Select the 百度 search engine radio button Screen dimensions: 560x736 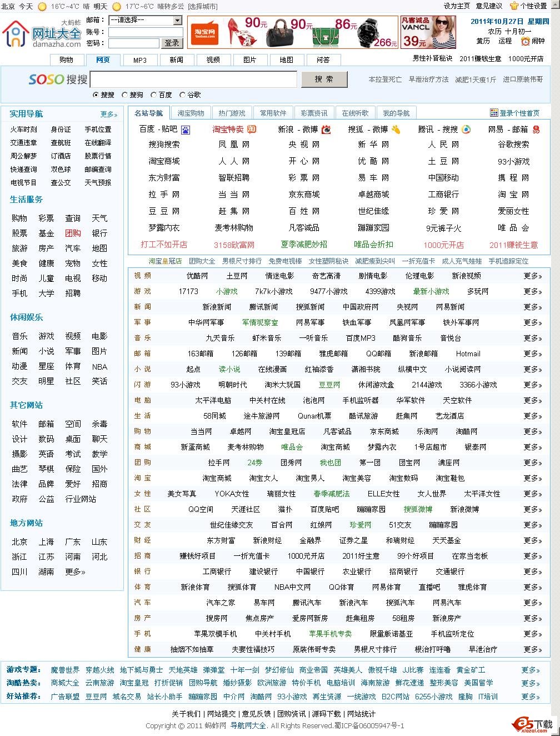click(154, 95)
